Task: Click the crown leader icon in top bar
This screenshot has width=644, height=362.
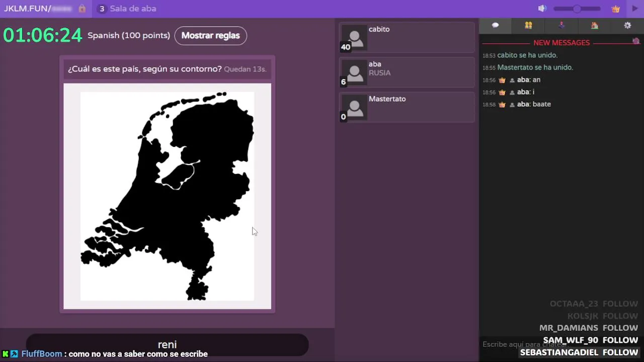Action: point(615,9)
